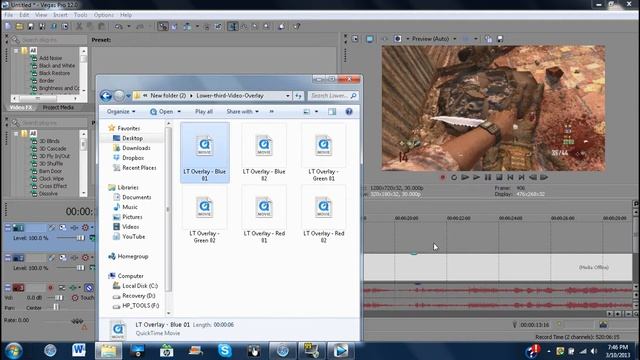
Task: Select Desktop under Favorites in Explorer
Action: coord(132,138)
